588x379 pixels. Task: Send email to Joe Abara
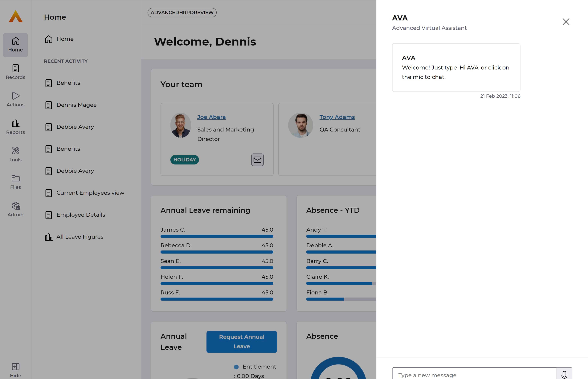(257, 160)
